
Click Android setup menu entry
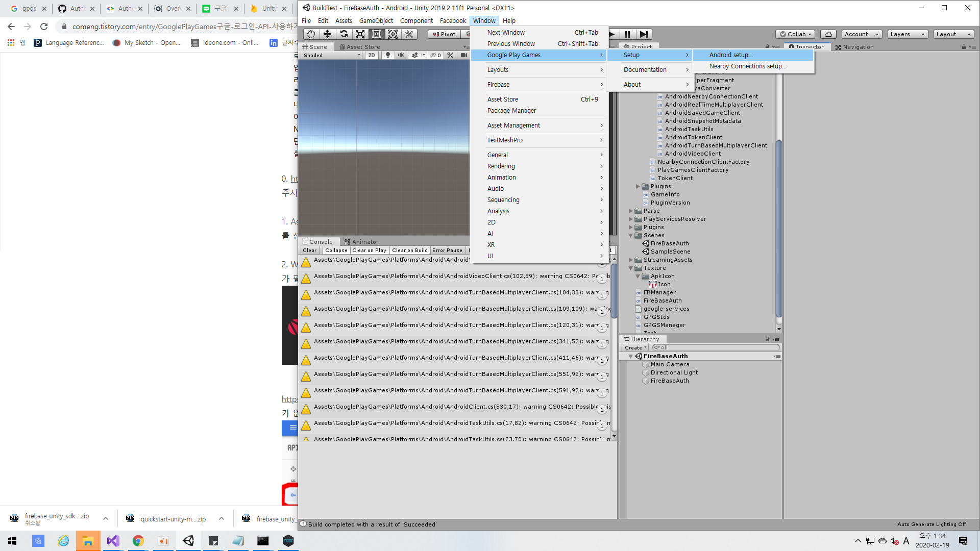point(730,55)
